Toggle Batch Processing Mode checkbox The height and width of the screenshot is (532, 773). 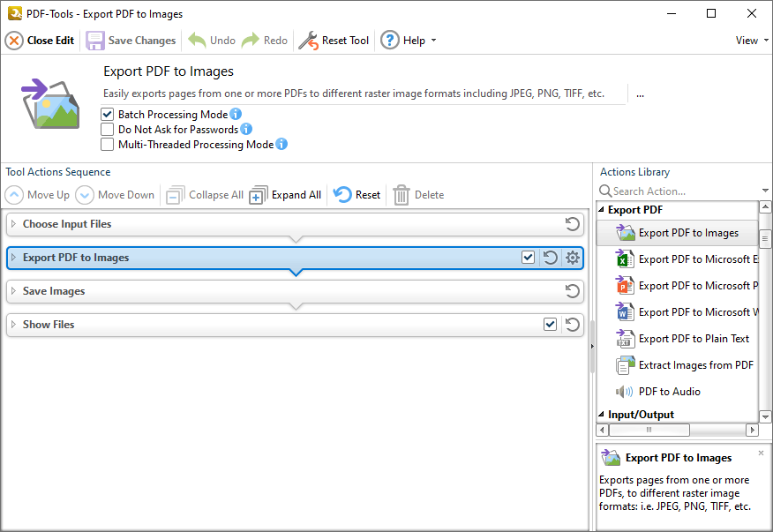(107, 115)
